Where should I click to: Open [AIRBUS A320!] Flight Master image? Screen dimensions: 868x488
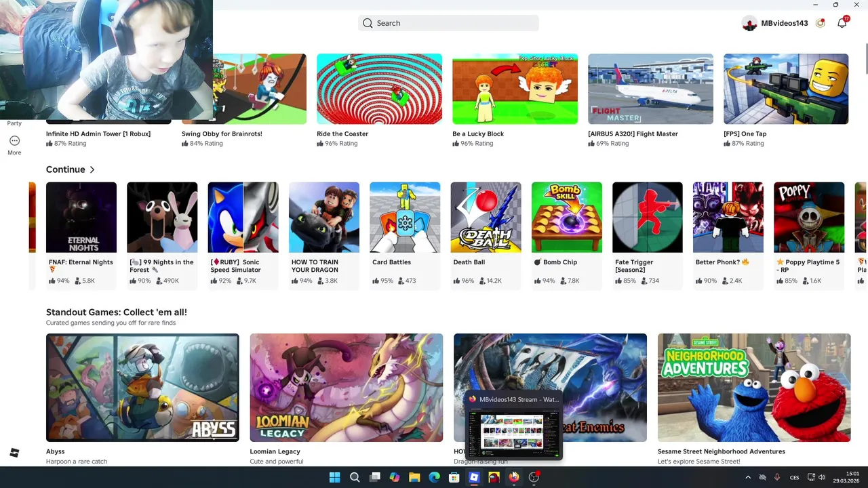click(650, 89)
